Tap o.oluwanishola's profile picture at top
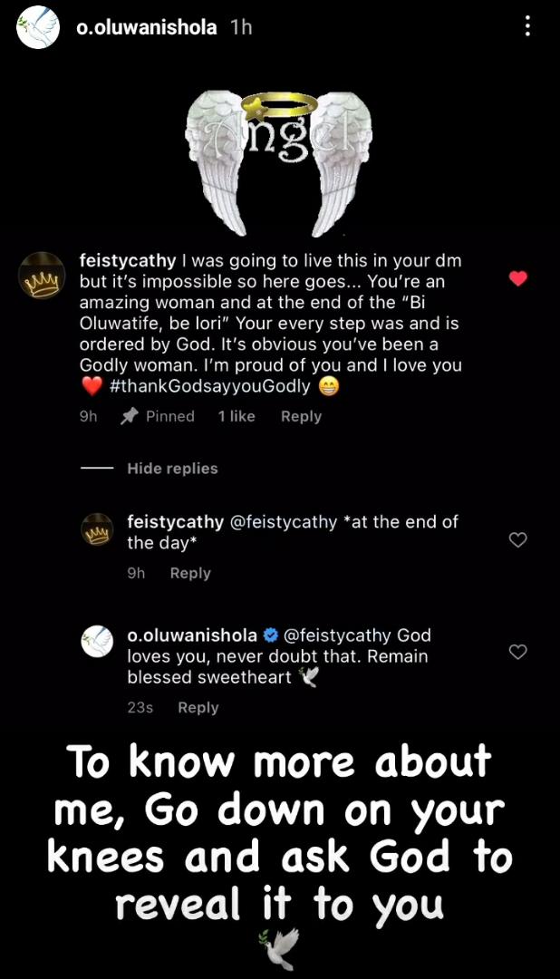 (39, 27)
